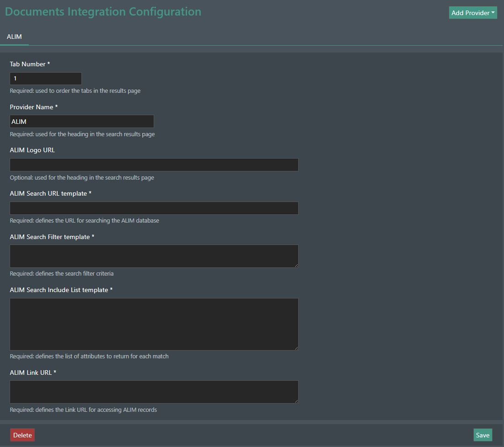
Task: Click into the Tab Number field
Action: 45,78
